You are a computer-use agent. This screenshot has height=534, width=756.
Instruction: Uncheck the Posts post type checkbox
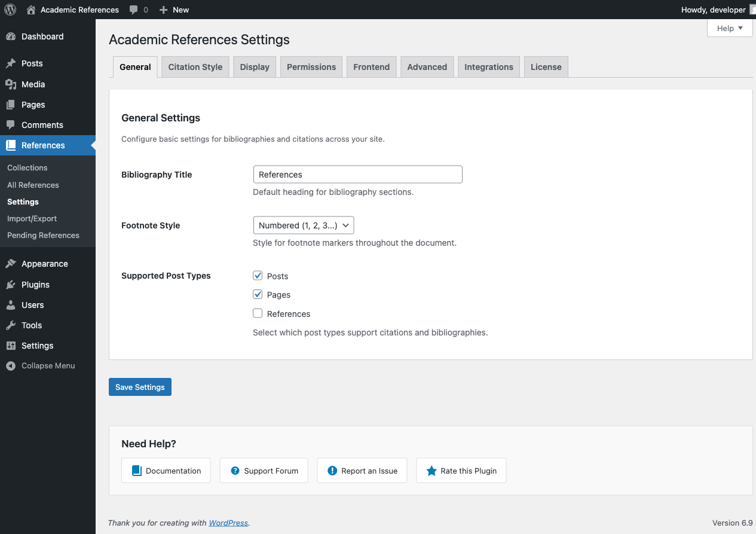click(x=258, y=275)
